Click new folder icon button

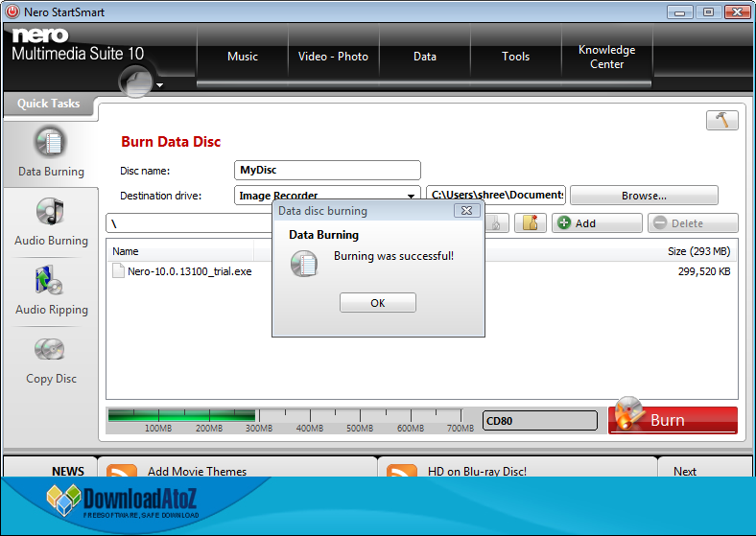530,223
